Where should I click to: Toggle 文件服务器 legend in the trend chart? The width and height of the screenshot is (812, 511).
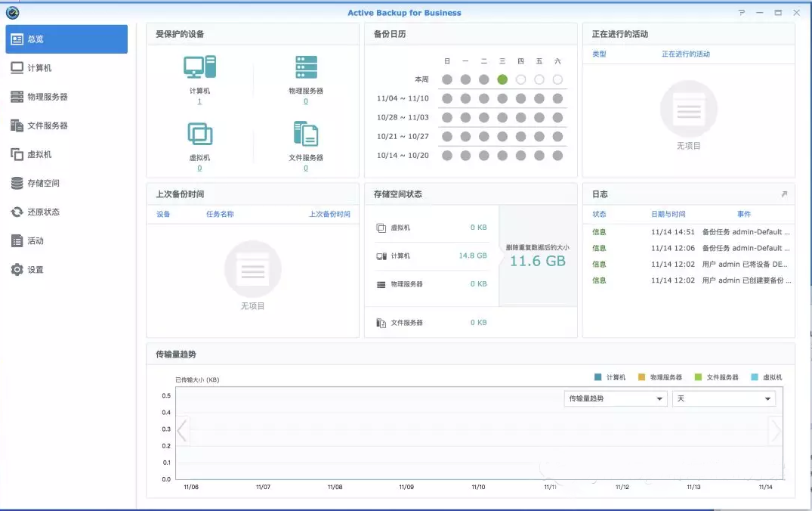(717, 377)
